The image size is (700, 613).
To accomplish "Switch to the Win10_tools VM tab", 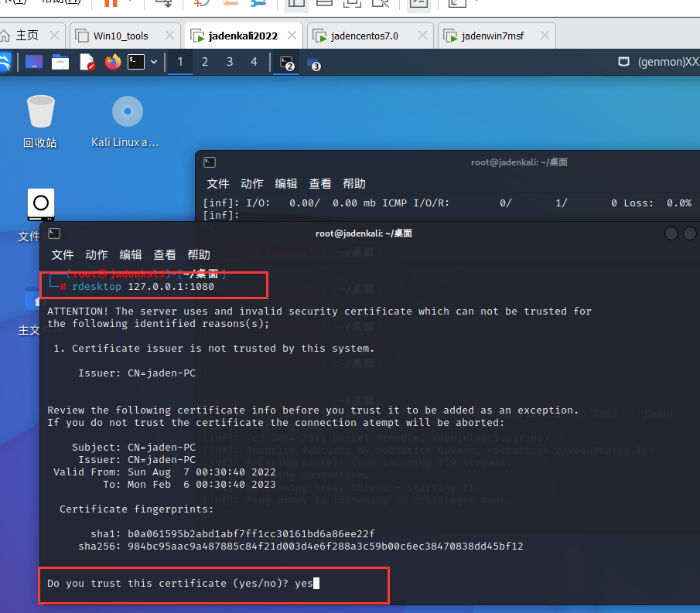I will pyautogui.click(x=121, y=36).
